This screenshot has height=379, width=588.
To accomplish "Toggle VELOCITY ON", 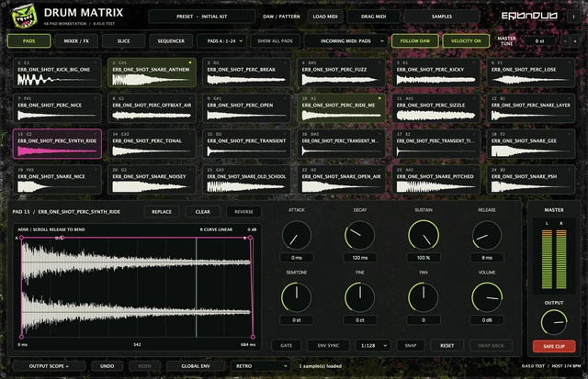I will coord(466,40).
